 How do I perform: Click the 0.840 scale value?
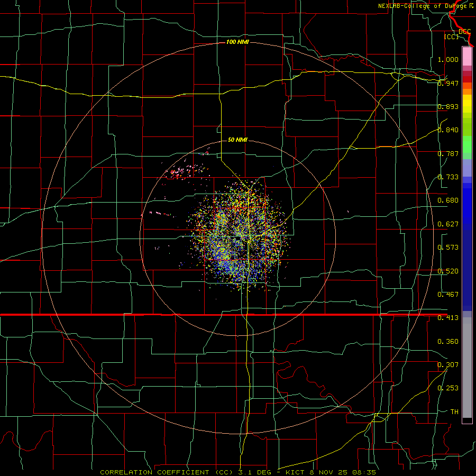tap(448, 130)
